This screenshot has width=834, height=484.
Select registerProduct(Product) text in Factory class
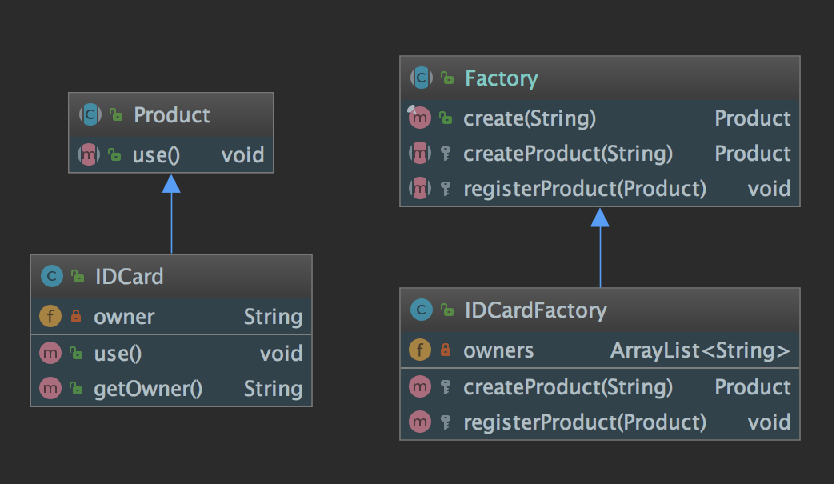[x=585, y=189]
